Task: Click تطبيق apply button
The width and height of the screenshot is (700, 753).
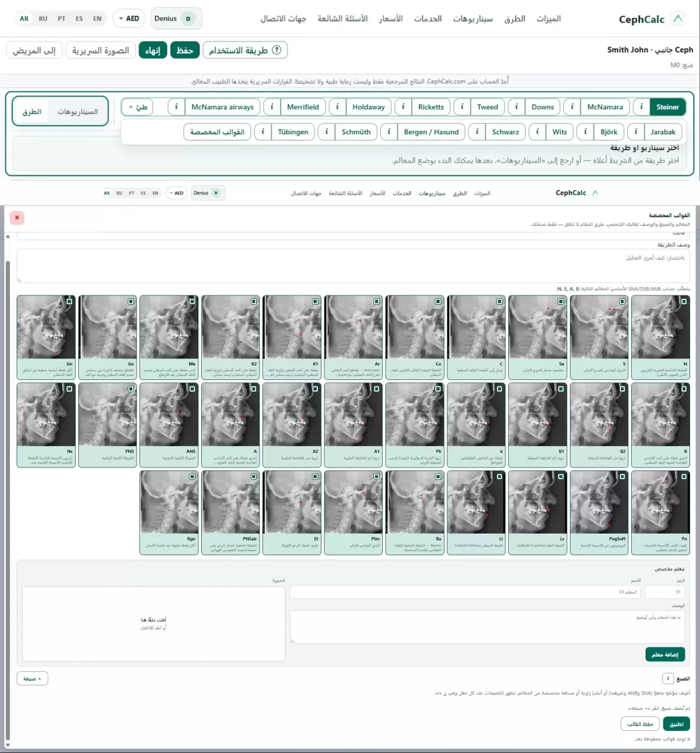Action: 677,724
